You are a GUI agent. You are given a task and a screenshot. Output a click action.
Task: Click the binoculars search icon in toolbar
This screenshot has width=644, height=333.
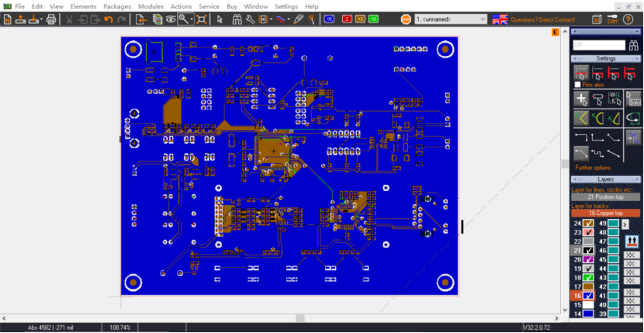[x=237, y=19]
